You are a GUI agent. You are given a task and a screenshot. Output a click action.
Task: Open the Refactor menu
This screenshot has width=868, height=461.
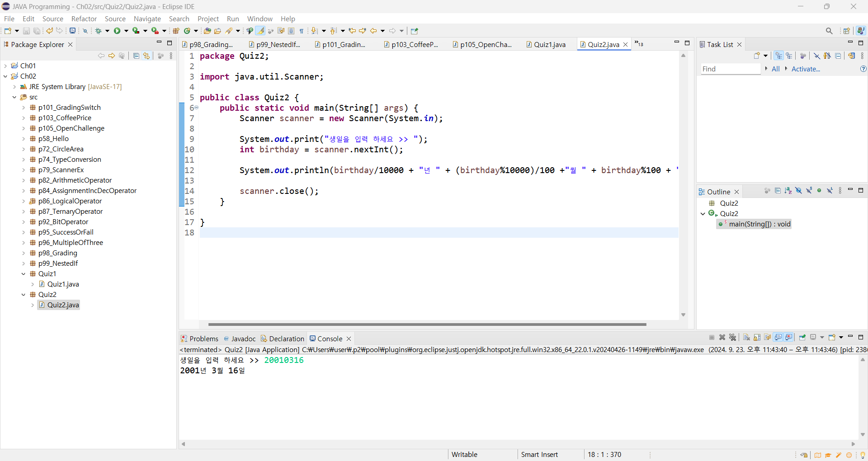click(x=84, y=19)
